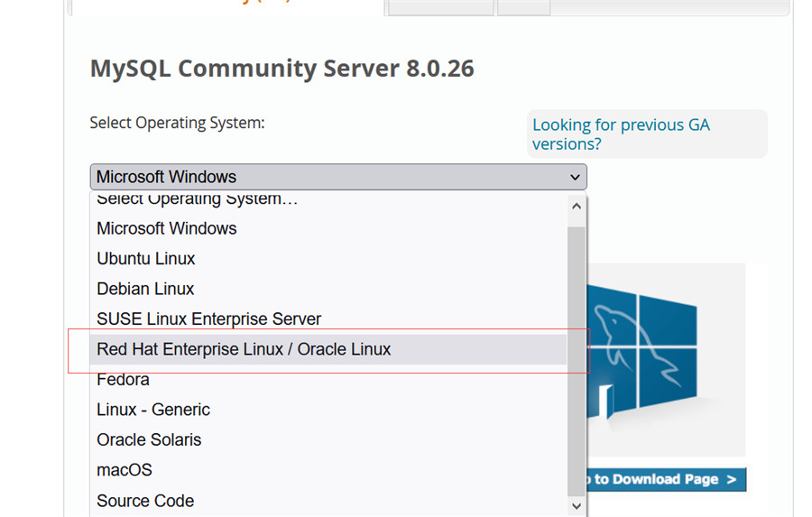Select Red Hat Enterprise Linux / Oracle Linux

244,349
